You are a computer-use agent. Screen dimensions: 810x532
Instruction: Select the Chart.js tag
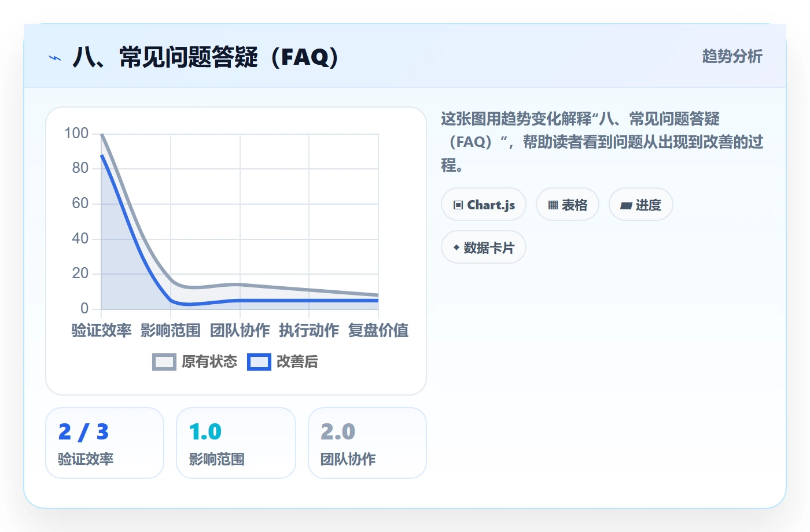484,205
